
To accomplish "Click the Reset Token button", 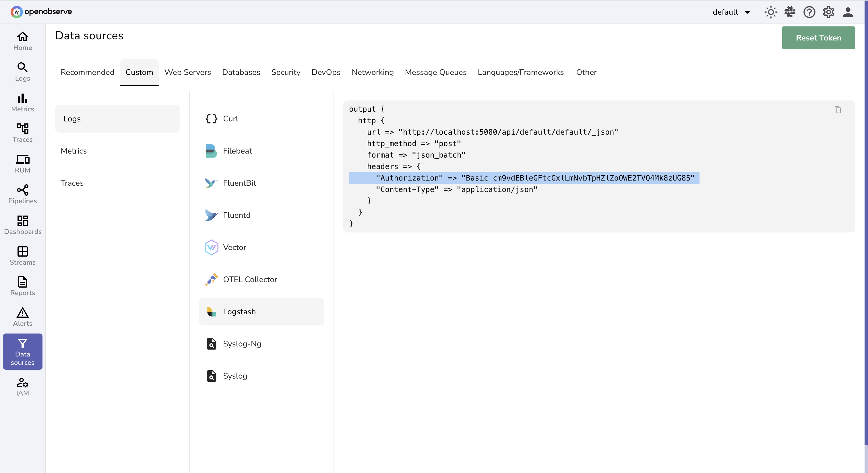I will pyautogui.click(x=818, y=38).
